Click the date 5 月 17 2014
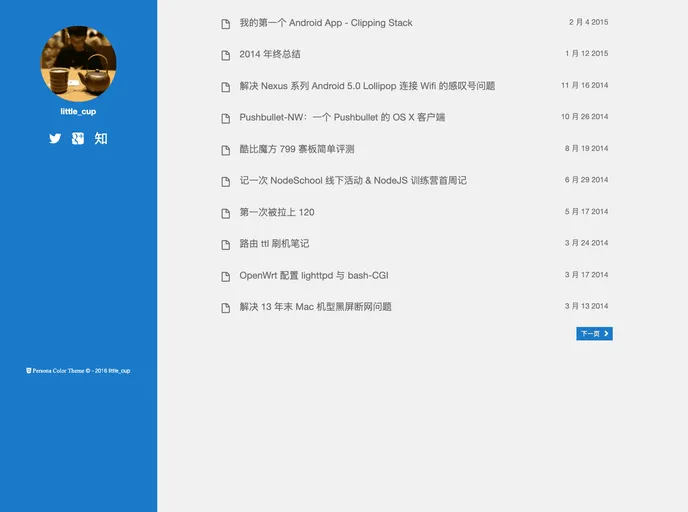The height and width of the screenshot is (512, 688). point(587,211)
